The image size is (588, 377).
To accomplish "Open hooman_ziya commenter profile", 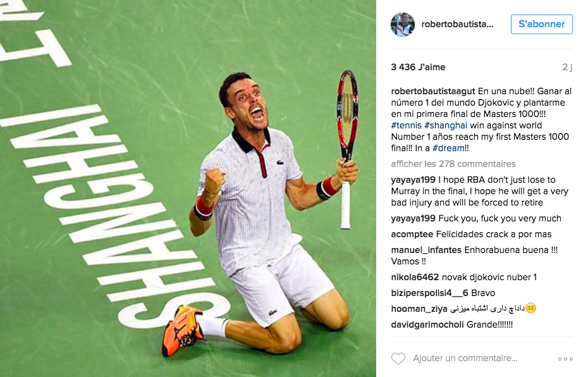I will [x=419, y=309].
